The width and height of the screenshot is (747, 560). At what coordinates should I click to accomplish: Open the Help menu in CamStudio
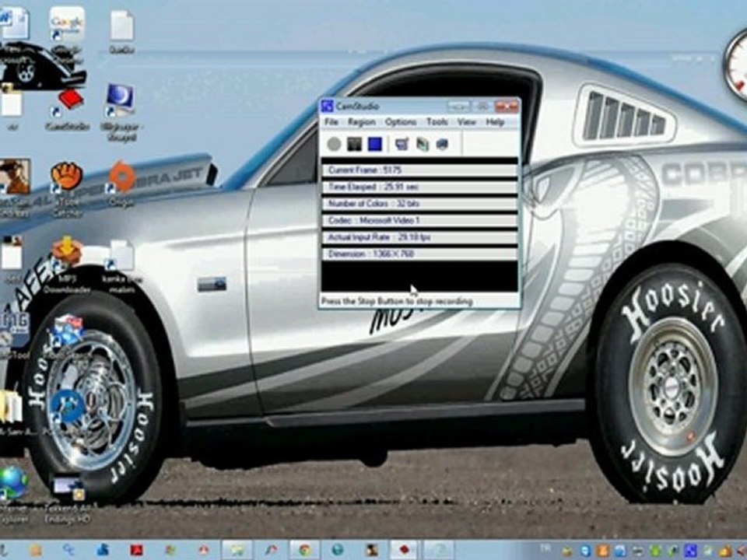pyautogui.click(x=495, y=122)
